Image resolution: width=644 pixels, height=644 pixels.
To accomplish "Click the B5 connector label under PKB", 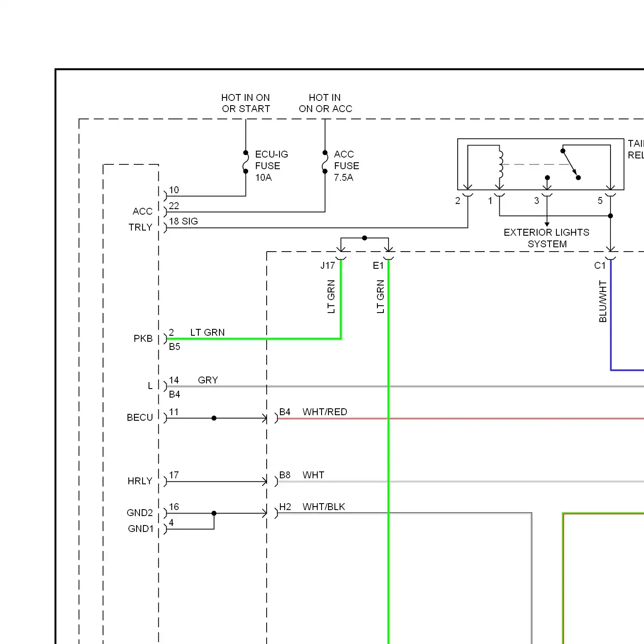I will tap(174, 346).
